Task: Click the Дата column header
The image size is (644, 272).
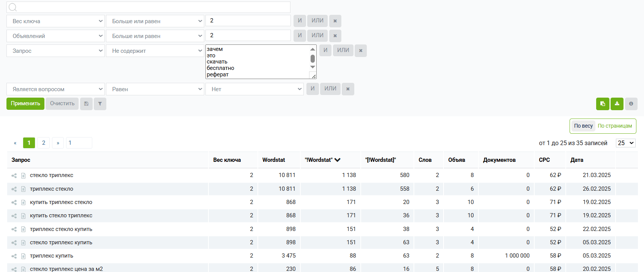Action: pyautogui.click(x=576, y=160)
